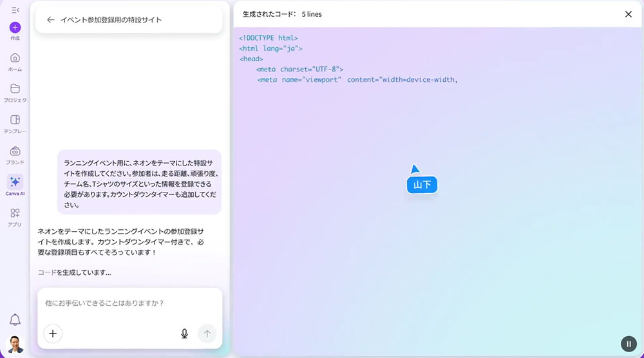Open the Apps grid icon

(15, 213)
